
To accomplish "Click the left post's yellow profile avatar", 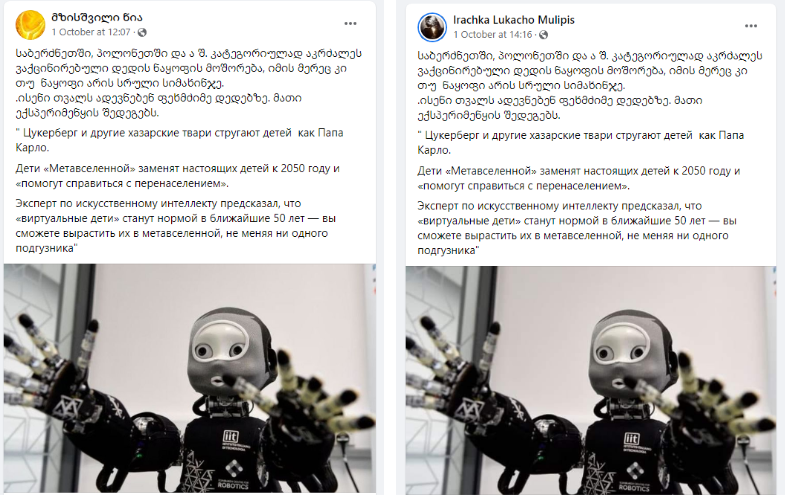I will [x=30, y=24].
